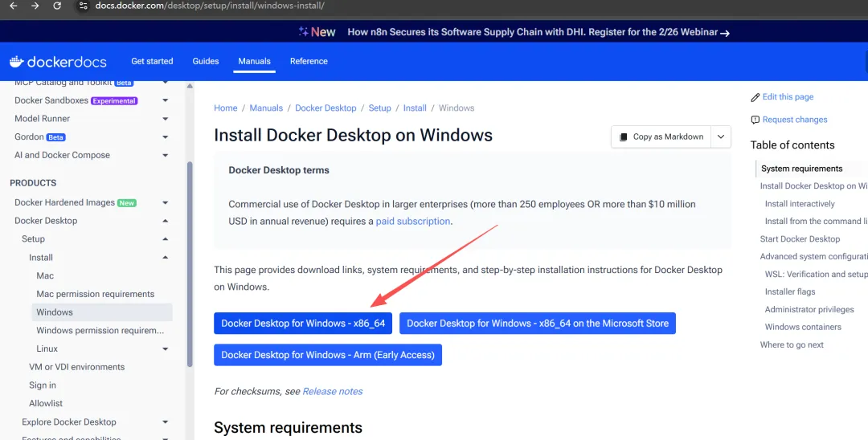868x440 pixels.
Task: Open the Sign in sidebar item
Action: (x=43, y=385)
